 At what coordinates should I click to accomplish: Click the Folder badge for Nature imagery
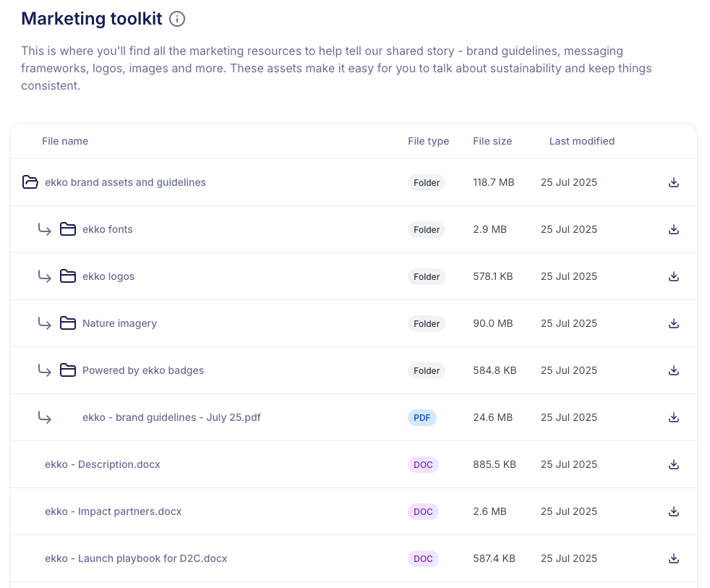click(x=427, y=323)
